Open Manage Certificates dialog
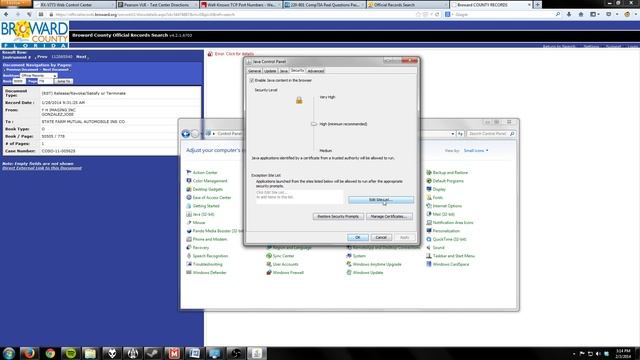The height and width of the screenshot is (360, 640). [389, 216]
